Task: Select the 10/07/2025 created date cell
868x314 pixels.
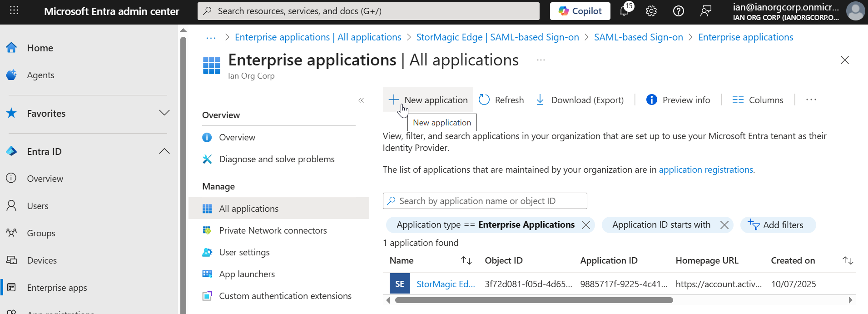Action: coord(794,284)
